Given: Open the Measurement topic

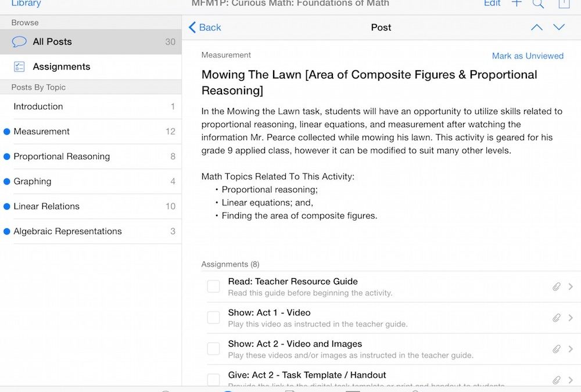Looking at the screenshot, I should (x=42, y=131).
